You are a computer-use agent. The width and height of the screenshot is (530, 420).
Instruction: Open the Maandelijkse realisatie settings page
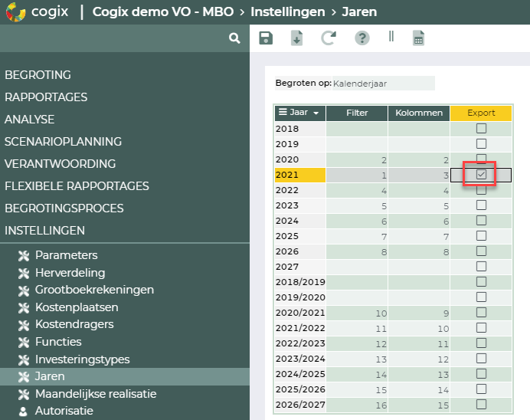pyautogui.click(x=96, y=394)
